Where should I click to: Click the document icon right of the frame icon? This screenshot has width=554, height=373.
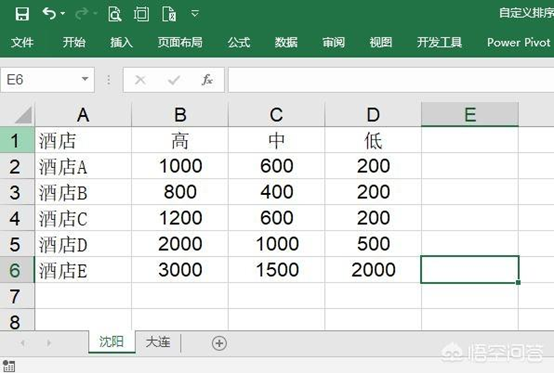pos(169,14)
